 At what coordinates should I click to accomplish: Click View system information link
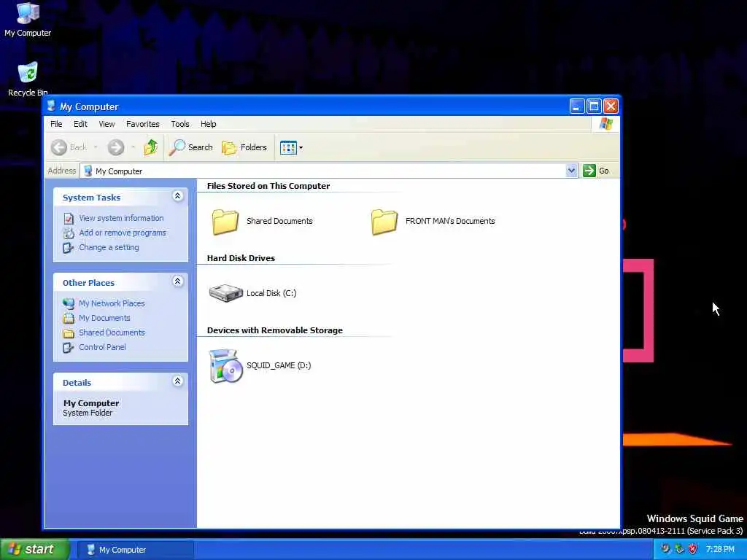point(121,218)
